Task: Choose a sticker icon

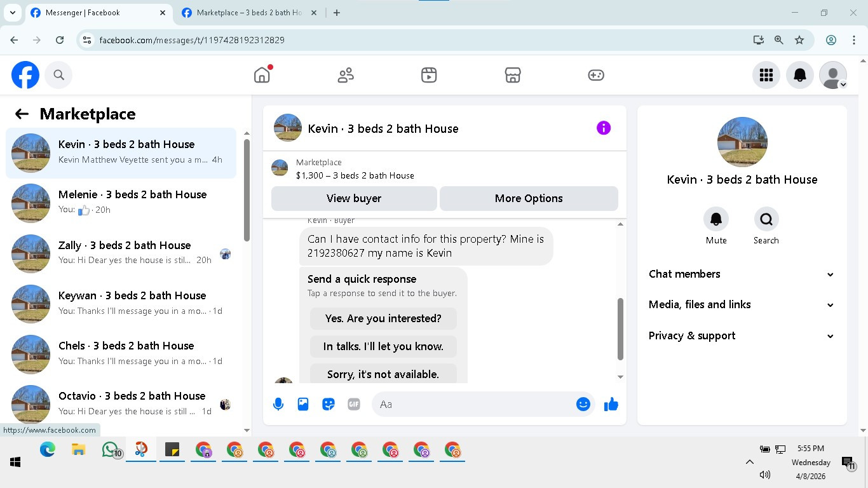Action: (x=329, y=404)
